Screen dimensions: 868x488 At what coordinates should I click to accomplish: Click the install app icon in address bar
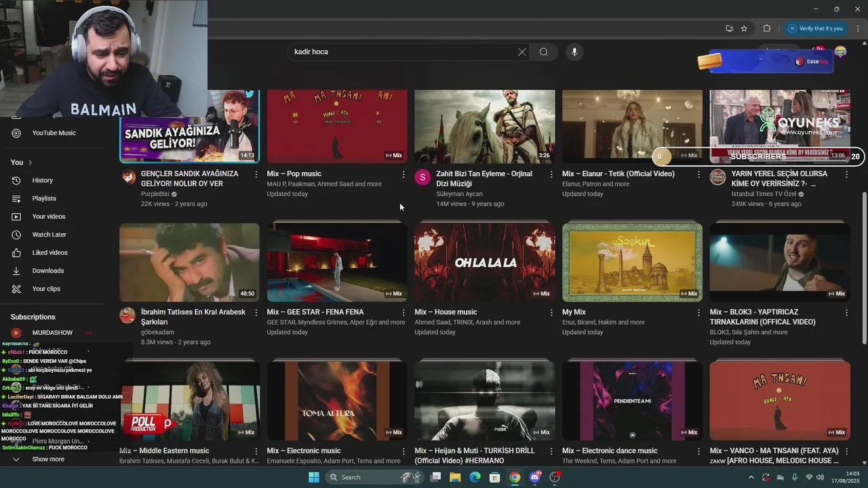click(729, 28)
